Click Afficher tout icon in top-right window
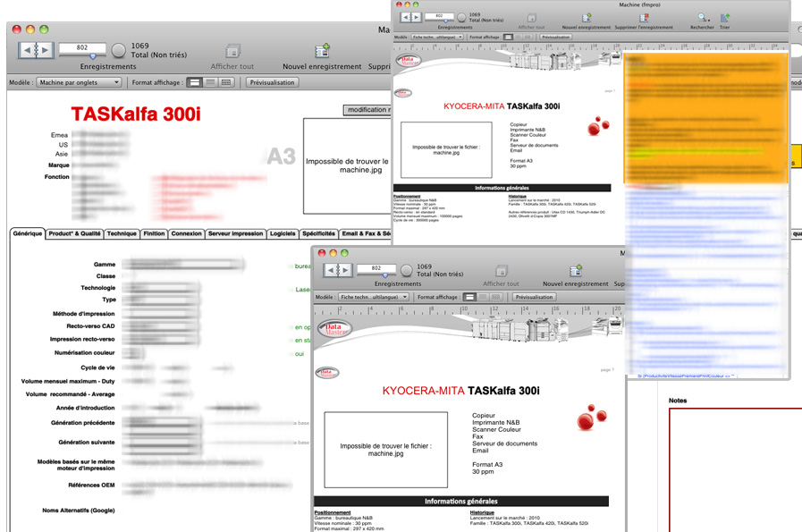The image size is (802, 532). (x=531, y=18)
